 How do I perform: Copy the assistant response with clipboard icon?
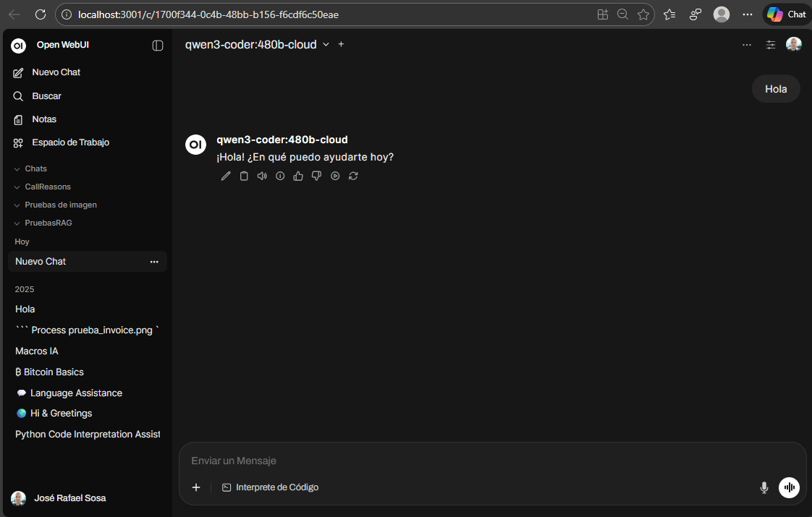tap(244, 176)
